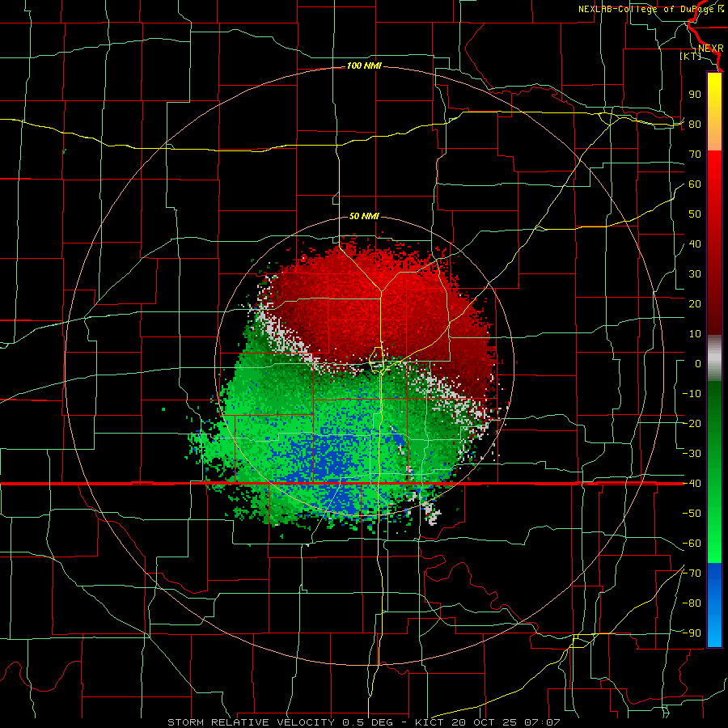Click the 60 value on velocity scale

(695, 184)
